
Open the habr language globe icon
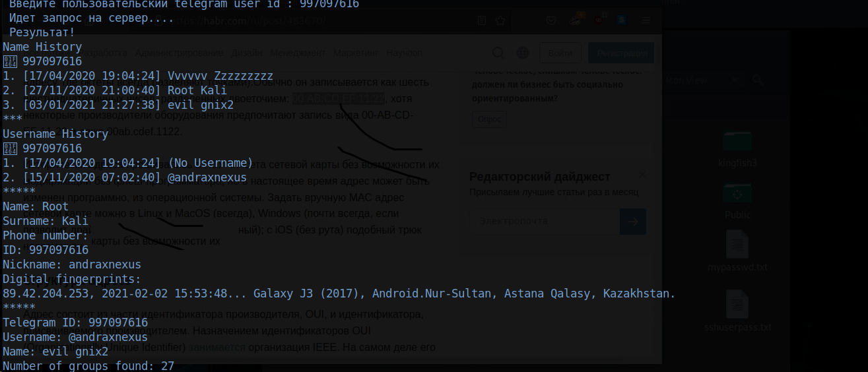pos(522,53)
